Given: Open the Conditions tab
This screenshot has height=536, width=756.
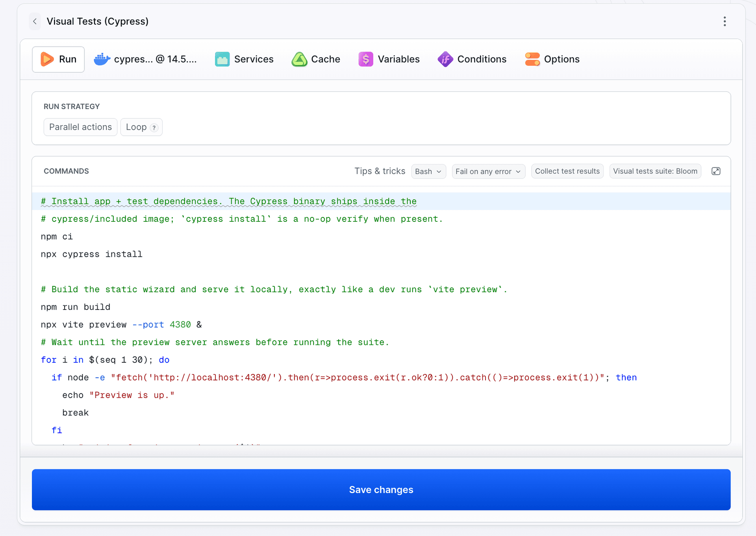Looking at the screenshot, I should 472,59.
